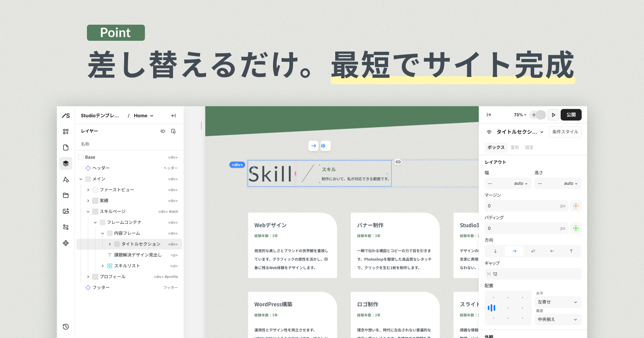Screen dimensions: 644x338
Task: Expand the スキルリスト layer chevron
Action: point(103,266)
